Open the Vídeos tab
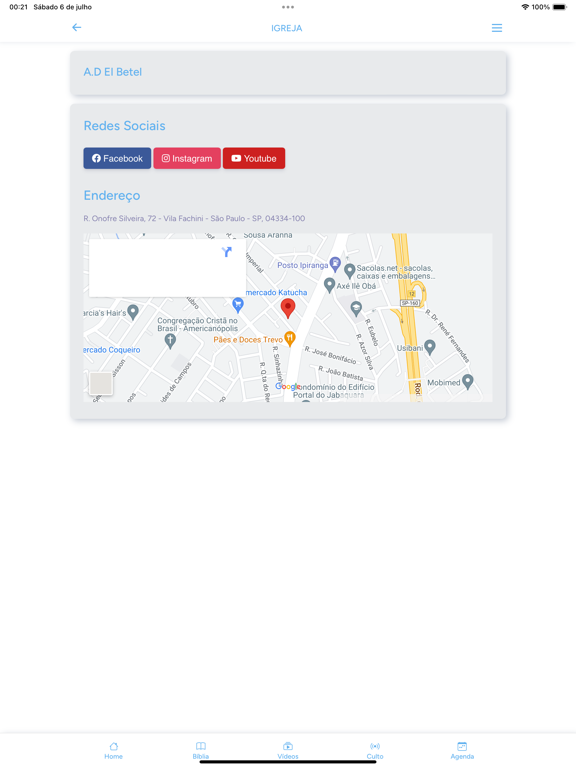Image resolution: width=576 pixels, height=768 pixels. [x=288, y=750]
